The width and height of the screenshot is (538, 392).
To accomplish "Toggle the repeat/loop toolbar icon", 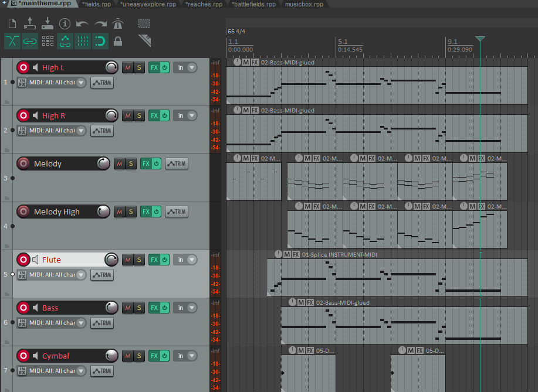I will 100,42.
